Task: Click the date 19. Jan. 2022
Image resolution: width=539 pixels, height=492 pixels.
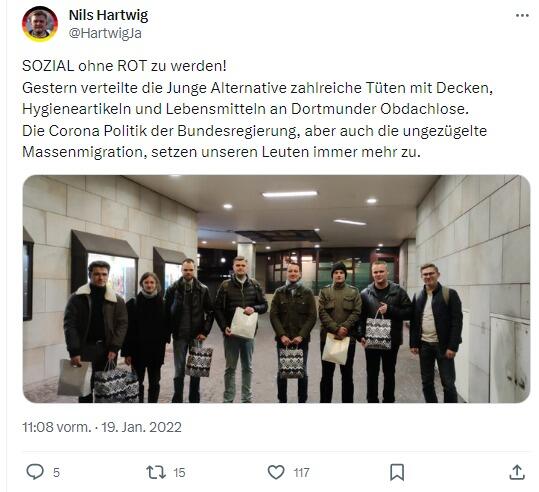Action: pyautogui.click(x=142, y=427)
